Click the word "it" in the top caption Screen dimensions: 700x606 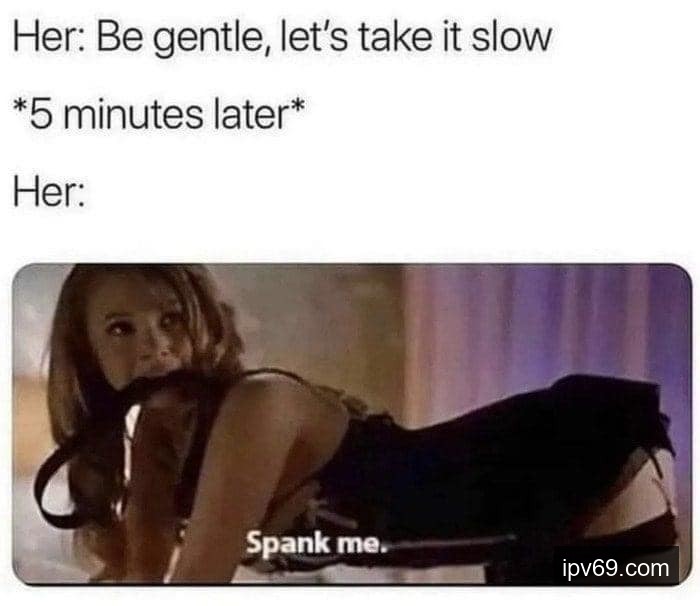point(452,38)
